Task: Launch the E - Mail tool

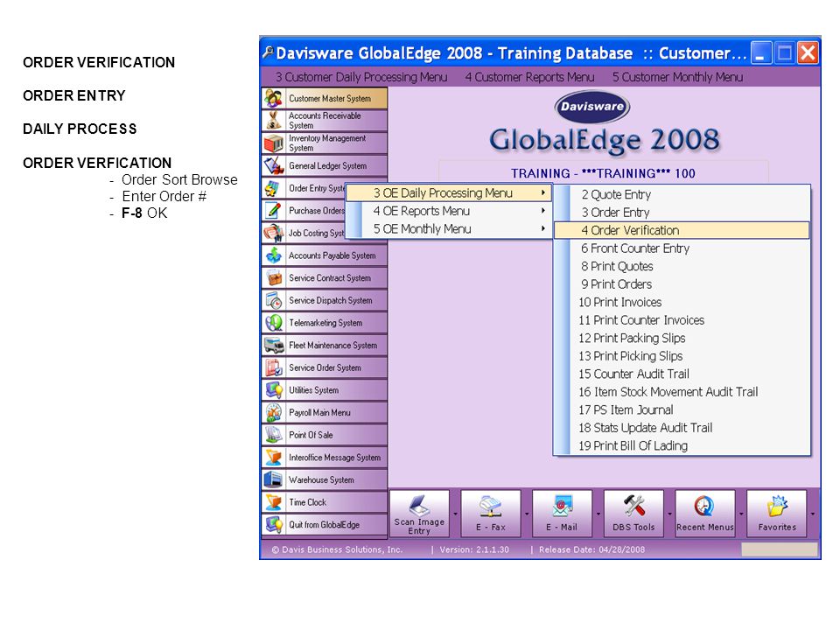Action: 562,514
